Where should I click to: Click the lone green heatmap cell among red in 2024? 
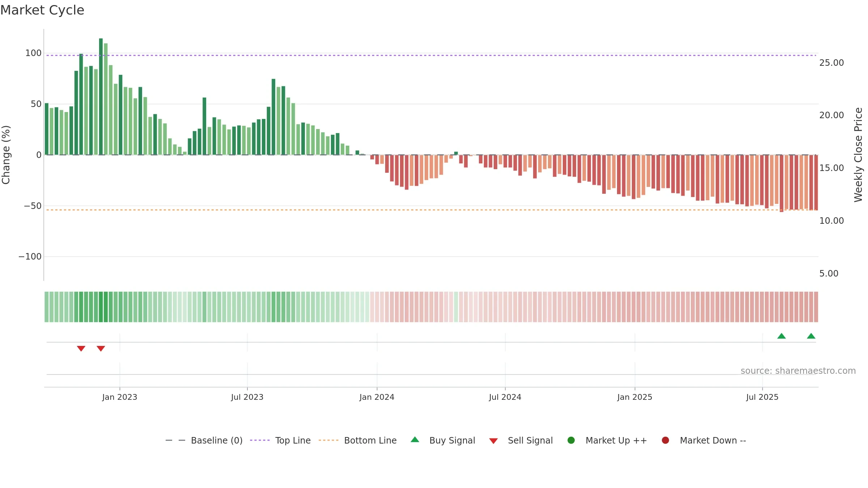[456, 307]
